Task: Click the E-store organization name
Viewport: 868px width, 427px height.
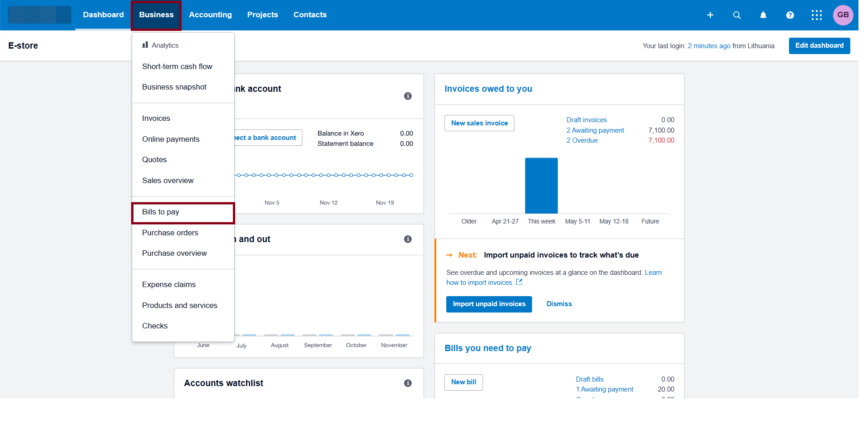Action: 23,45
